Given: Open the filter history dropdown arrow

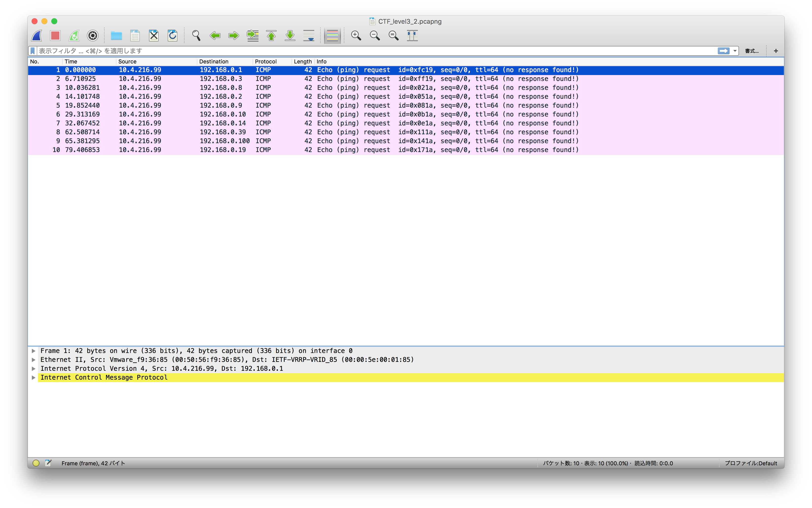Looking at the screenshot, I should (x=735, y=51).
